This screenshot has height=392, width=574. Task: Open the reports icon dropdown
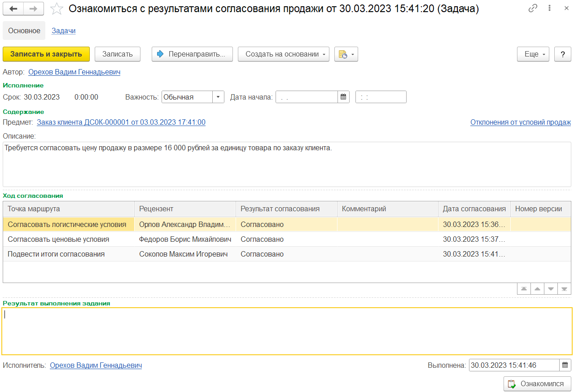[346, 54]
